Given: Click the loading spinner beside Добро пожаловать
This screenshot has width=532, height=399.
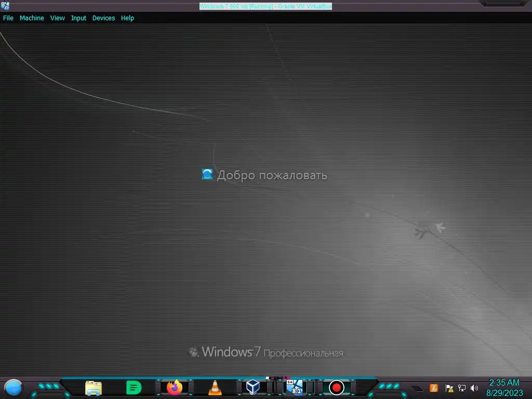Looking at the screenshot, I should pyautogui.click(x=207, y=175).
